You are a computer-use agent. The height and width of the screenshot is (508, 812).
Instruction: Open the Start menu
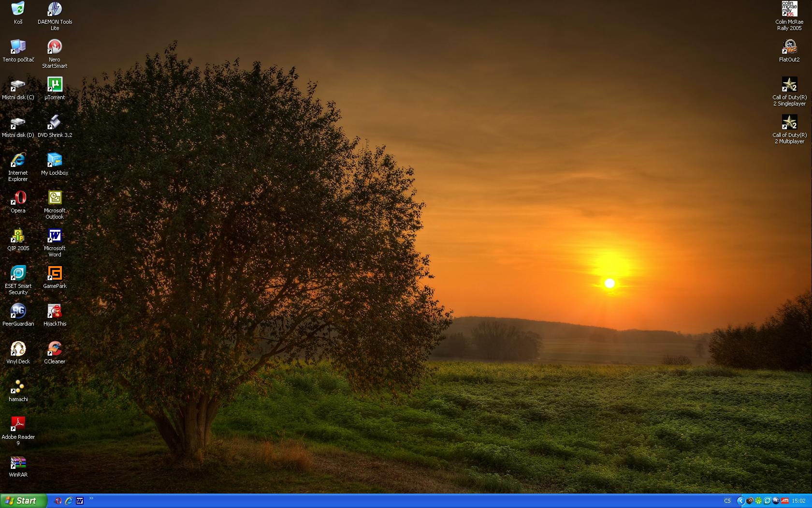click(23, 501)
